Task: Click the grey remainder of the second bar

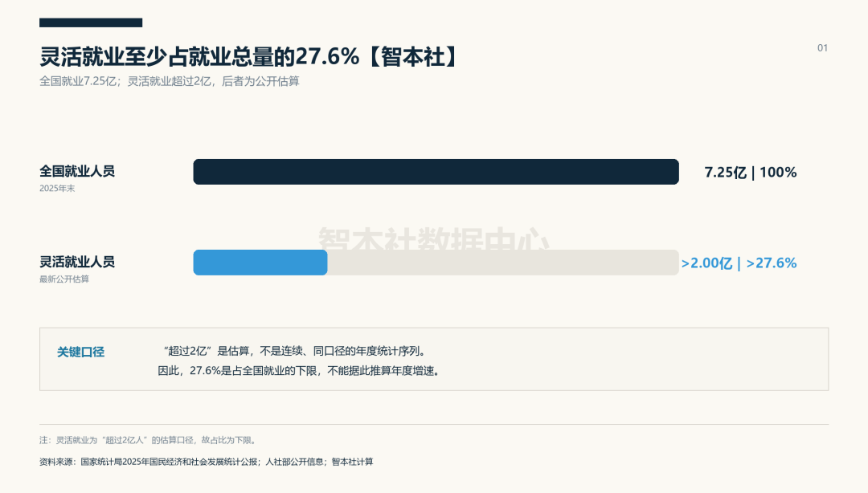Action: pyautogui.click(x=502, y=263)
